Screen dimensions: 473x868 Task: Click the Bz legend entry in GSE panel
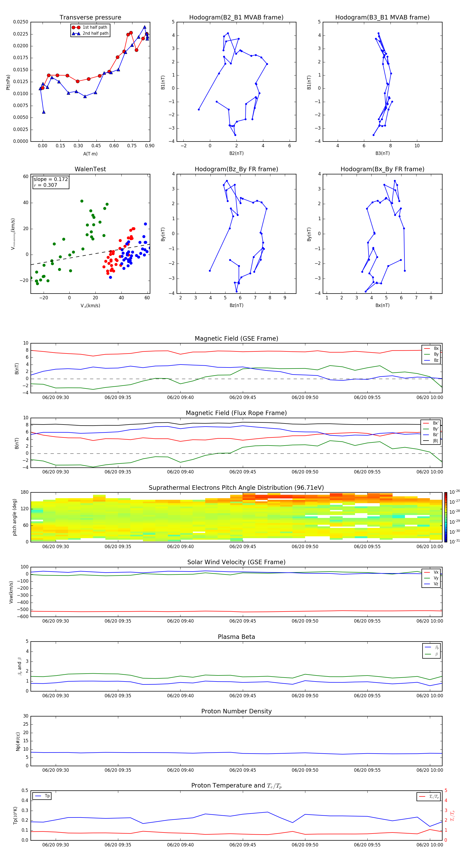[x=431, y=361]
